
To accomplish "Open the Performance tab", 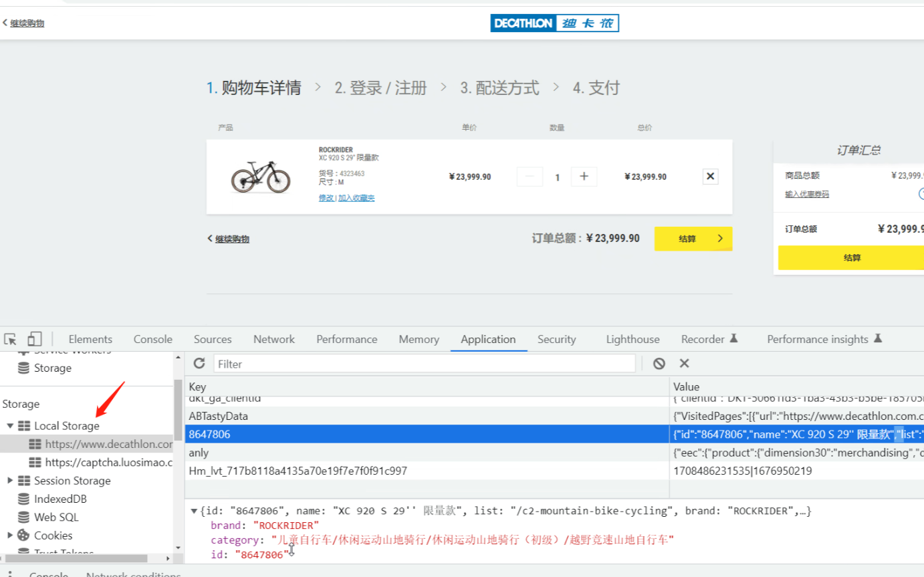I will coord(347,339).
